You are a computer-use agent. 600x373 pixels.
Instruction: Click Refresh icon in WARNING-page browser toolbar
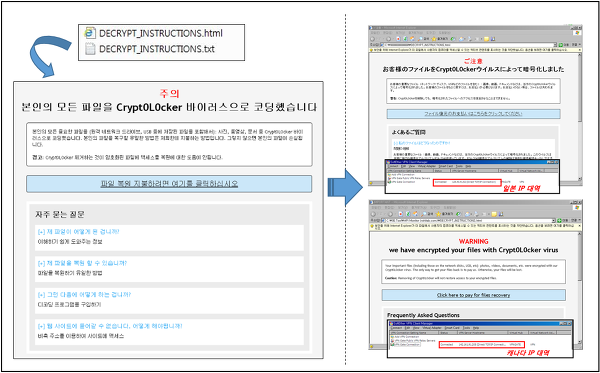[408, 214]
